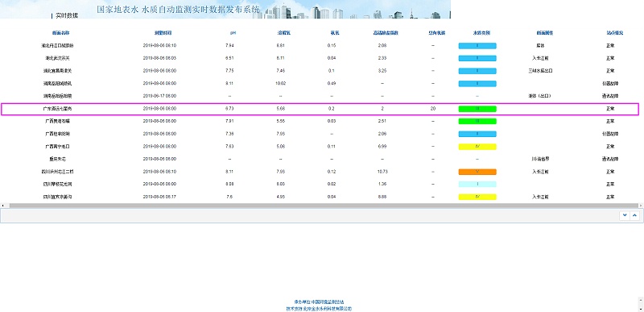Select the highlighted 广东清远 station row name
644x312 pixels.
coord(60,109)
